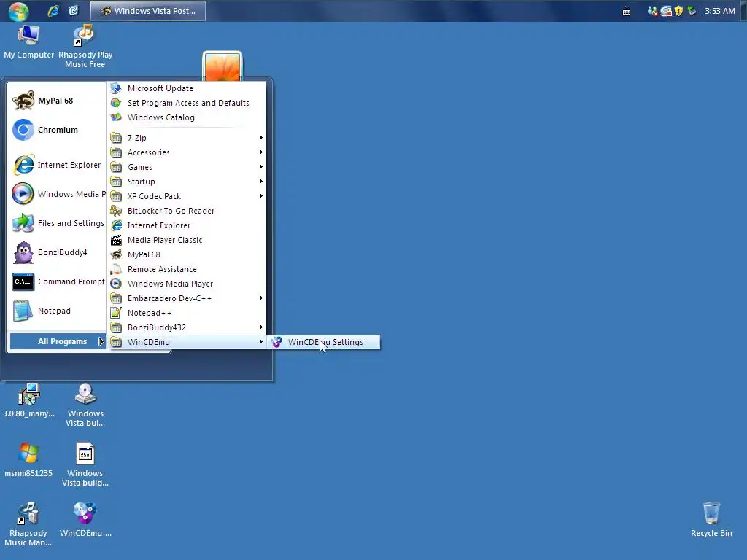Open Command Prompt from Start menu
The image size is (747, 560).
pyautogui.click(x=57, y=281)
